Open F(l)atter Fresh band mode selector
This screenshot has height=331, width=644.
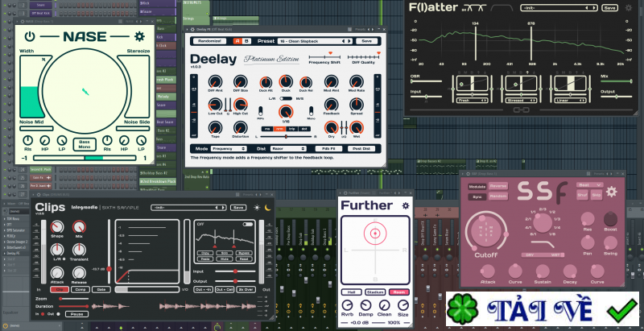[472, 100]
